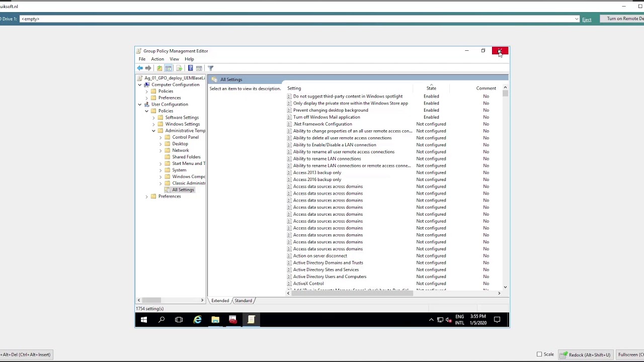Click the Eject link
This screenshot has height=362, width=644.
(x=587, y=20)
